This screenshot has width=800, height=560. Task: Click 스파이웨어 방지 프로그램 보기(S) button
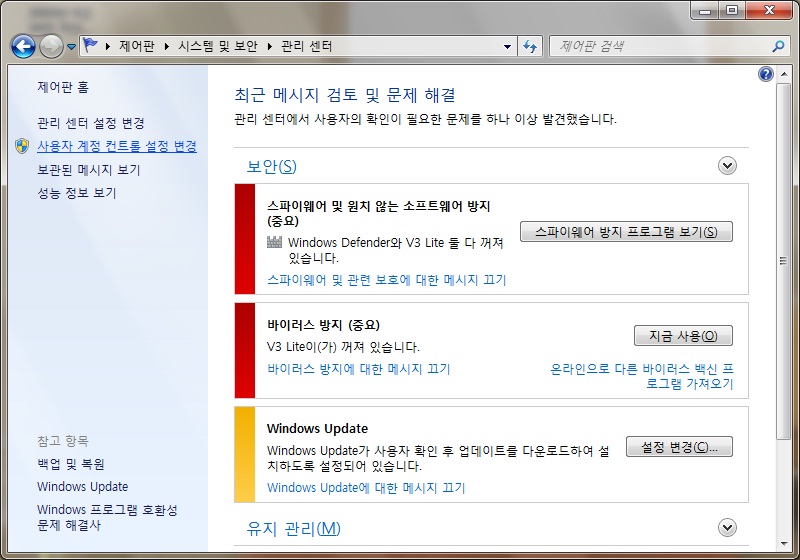coord(626,232)
